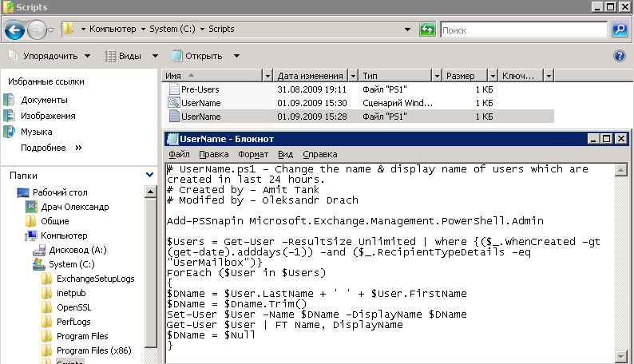
Task: Click the Scripts breadcrumb segment
Action: [x=221, y=29]
